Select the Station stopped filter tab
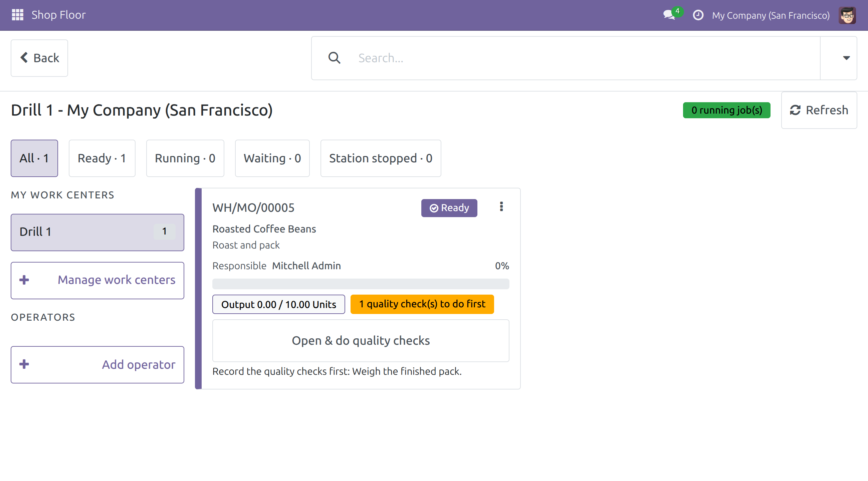868x481 pixels. point(381,158)
